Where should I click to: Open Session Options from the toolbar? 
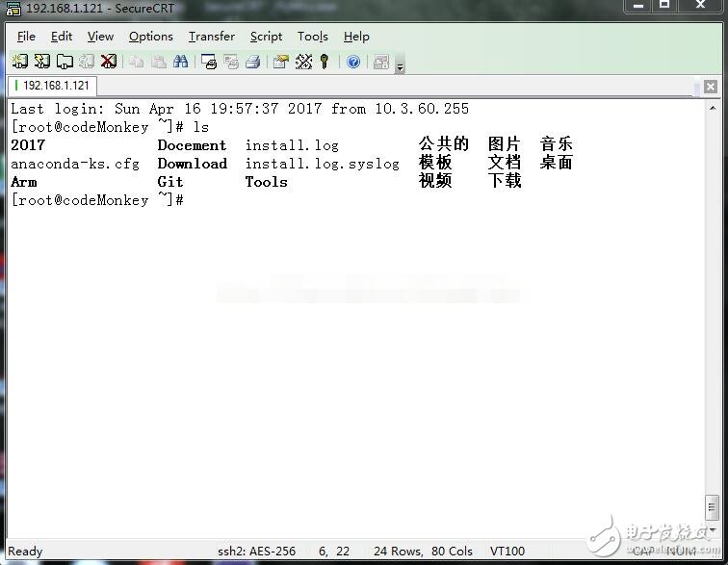(x=280, y=62)
